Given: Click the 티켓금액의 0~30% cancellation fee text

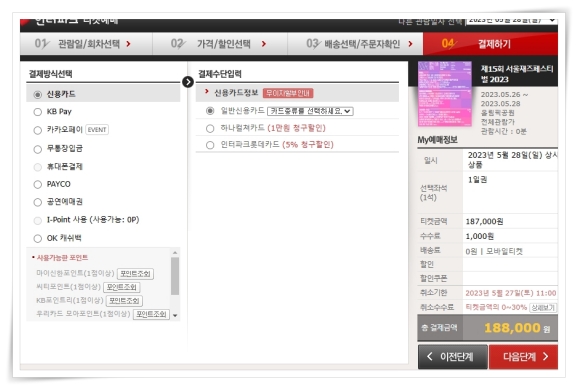Looking at the screenshot, I should [496, 307].
